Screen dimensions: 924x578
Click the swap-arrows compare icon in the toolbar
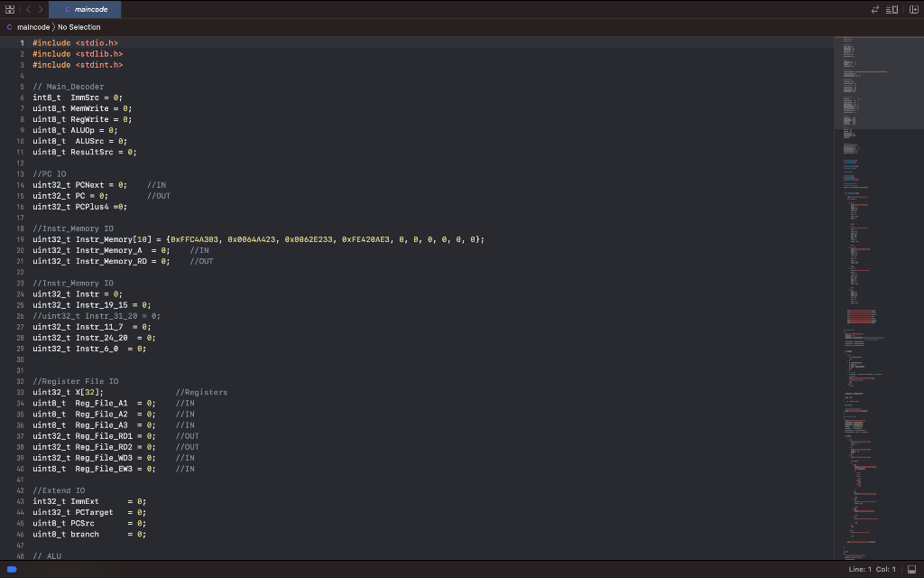click(874, 9)
